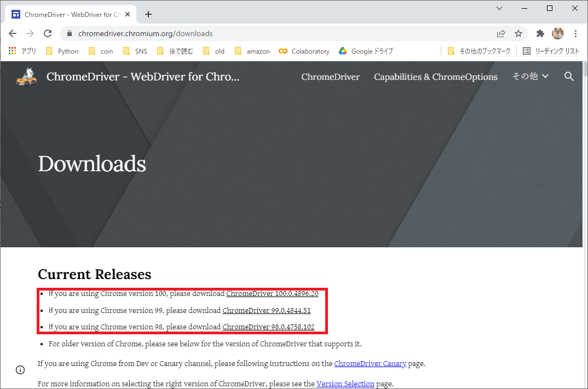This screenshot has width=588, height=389.
Task: Select the ChromeDriver browser tab
Action: point(71,14)
